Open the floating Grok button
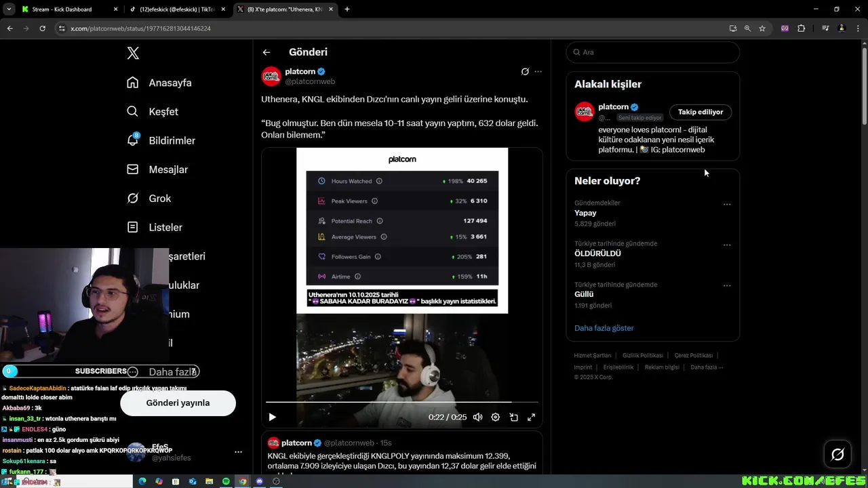This screenshot has height=488, width=868. tap(837, 454)
